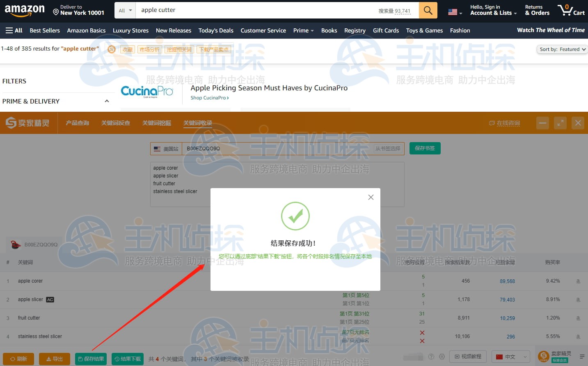Click the 市场分析 button
Viewport: 588px width, 366px height.
click(x=149, y=49)
